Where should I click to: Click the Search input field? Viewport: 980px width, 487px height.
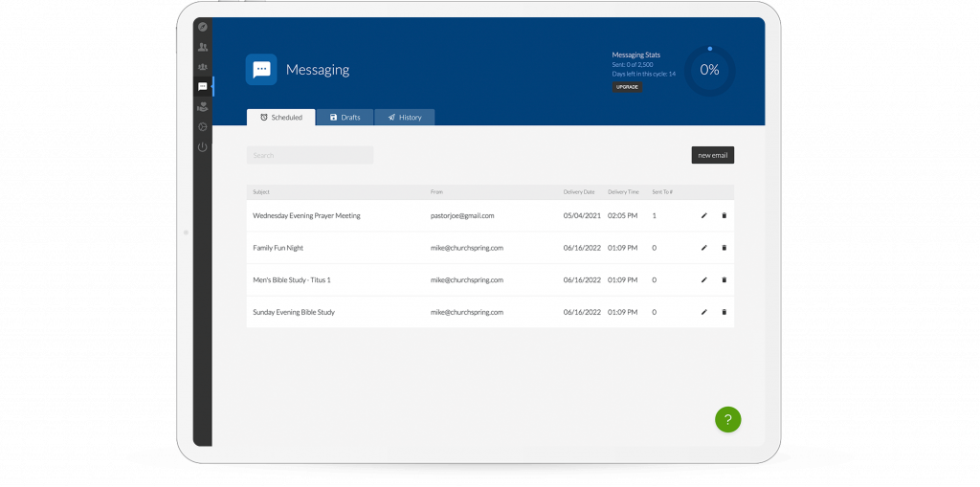coord(310,155)
